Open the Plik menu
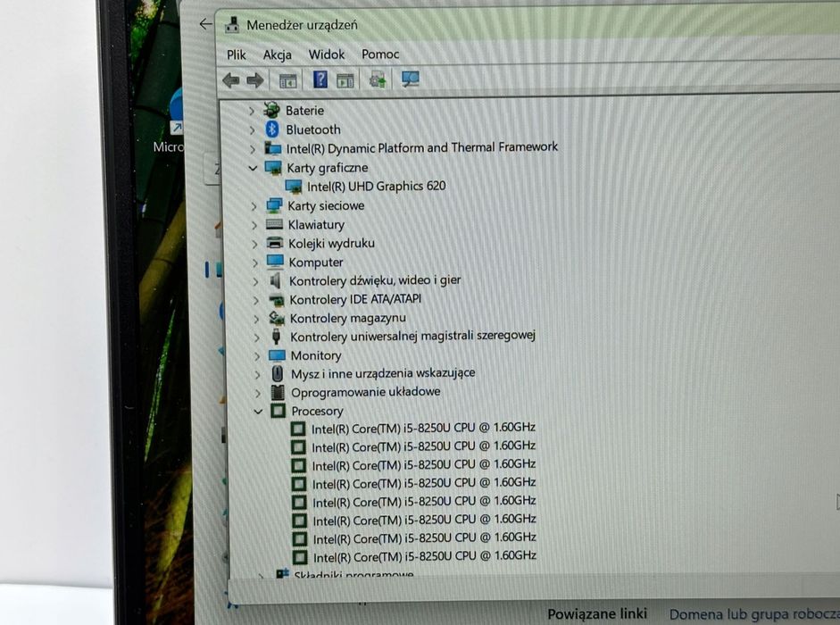Viewport: 840px width, 625px height. 237,54
